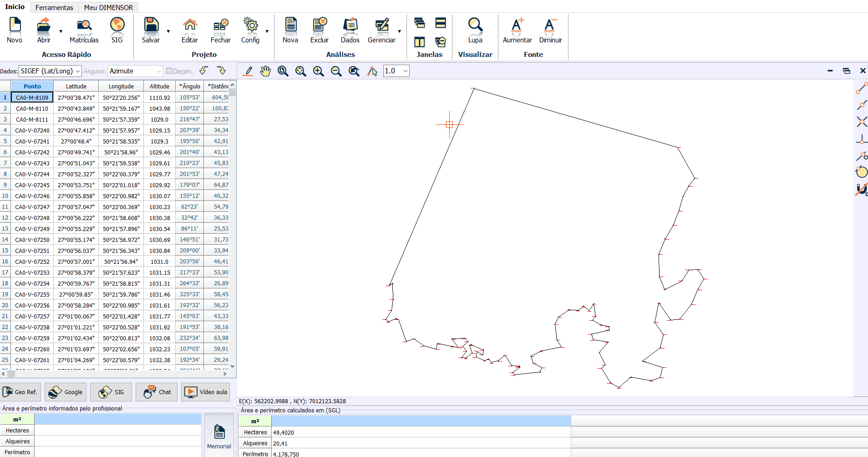
Task: Click the zoom out magnifier icon
Action: 336,71
